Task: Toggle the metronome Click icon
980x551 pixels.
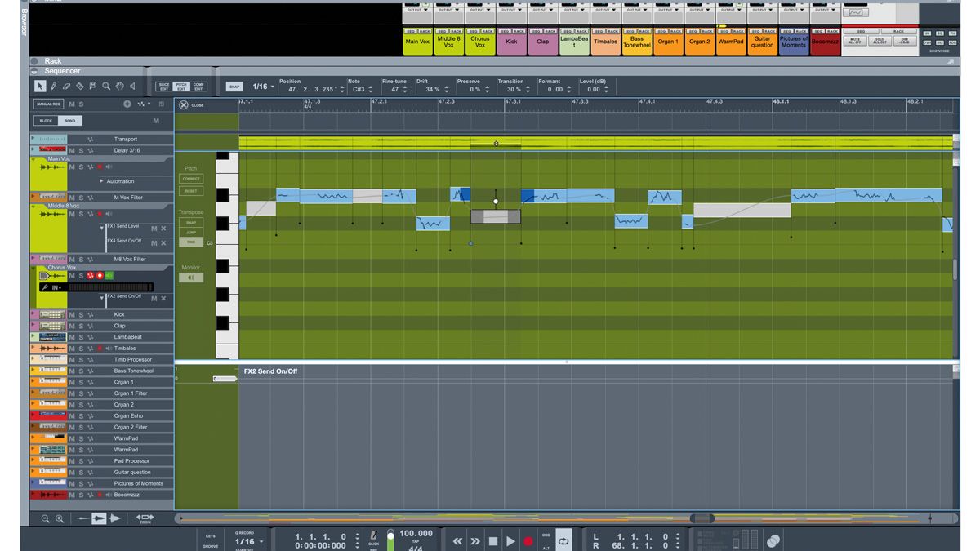Action: coord(373,536)
